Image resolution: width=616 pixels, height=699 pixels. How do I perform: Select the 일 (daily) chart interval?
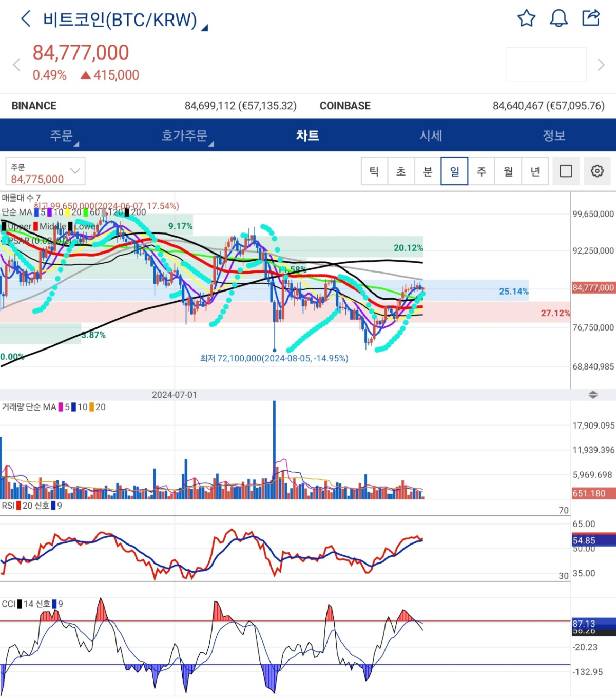tap(454, 171)
